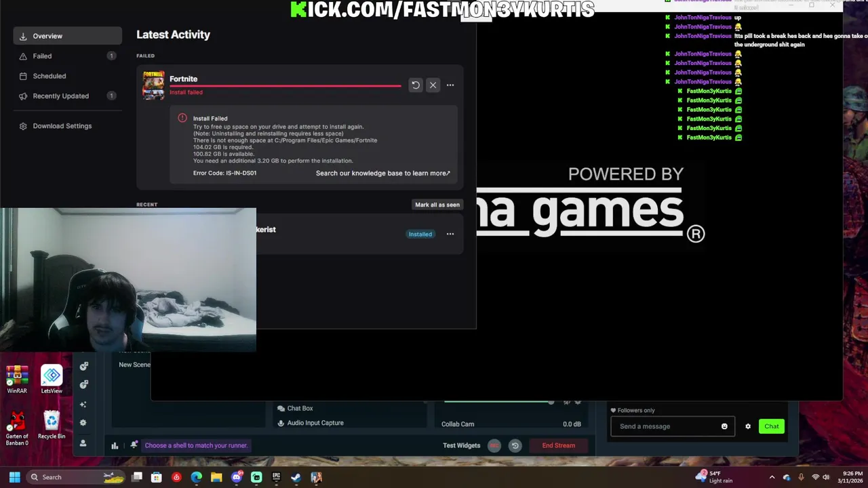Select the Overview tab in downloads
868x488 pixels.
(x=67, y=36)
